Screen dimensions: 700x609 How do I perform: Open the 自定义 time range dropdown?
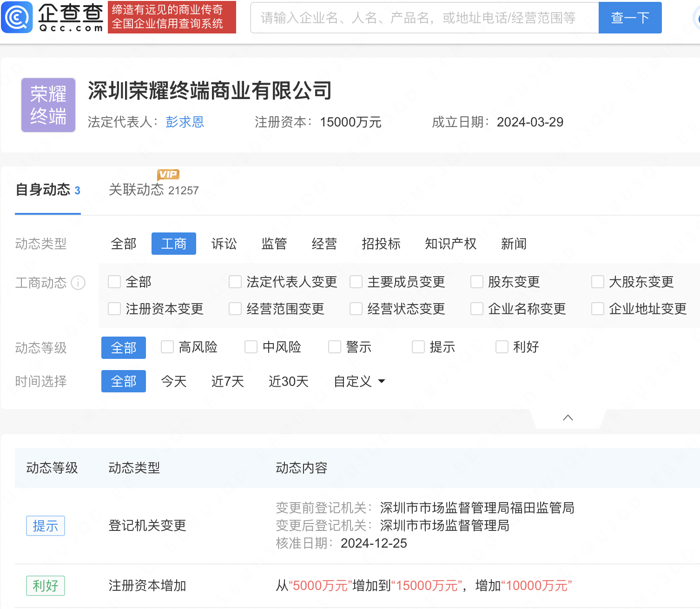(x=360, y=381)
